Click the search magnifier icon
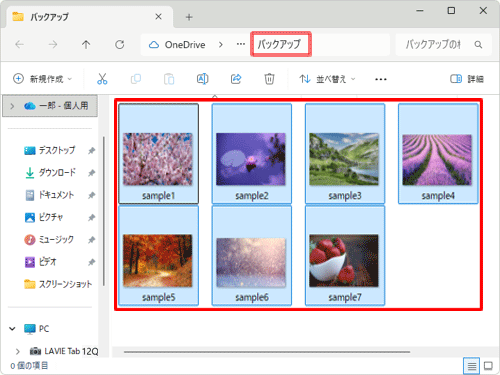Viewport: 500px width, 375px height. (x=478, y=44)
